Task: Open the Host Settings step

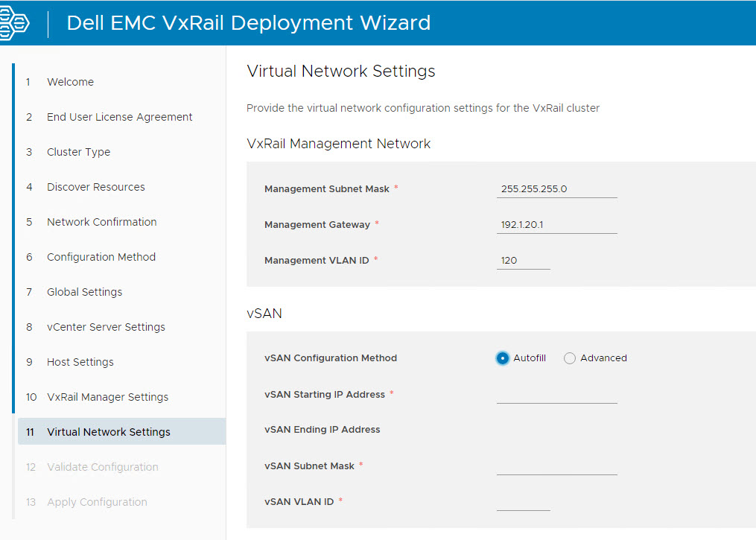Action: click(80, 362)
